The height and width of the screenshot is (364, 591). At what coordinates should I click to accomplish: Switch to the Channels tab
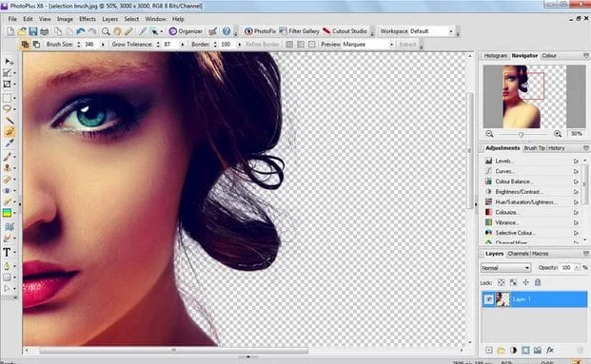click(518, 254)
